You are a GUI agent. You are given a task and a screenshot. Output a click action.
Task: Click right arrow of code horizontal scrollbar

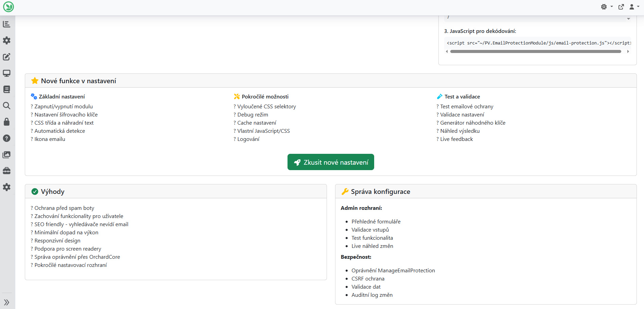click(x=628, y=52)
